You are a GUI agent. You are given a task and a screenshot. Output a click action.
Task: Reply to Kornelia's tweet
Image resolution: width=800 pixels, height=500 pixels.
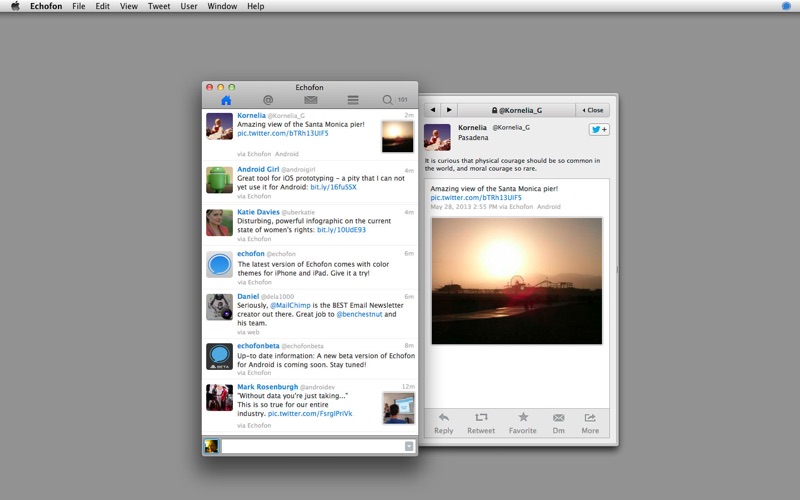[443, 423]
